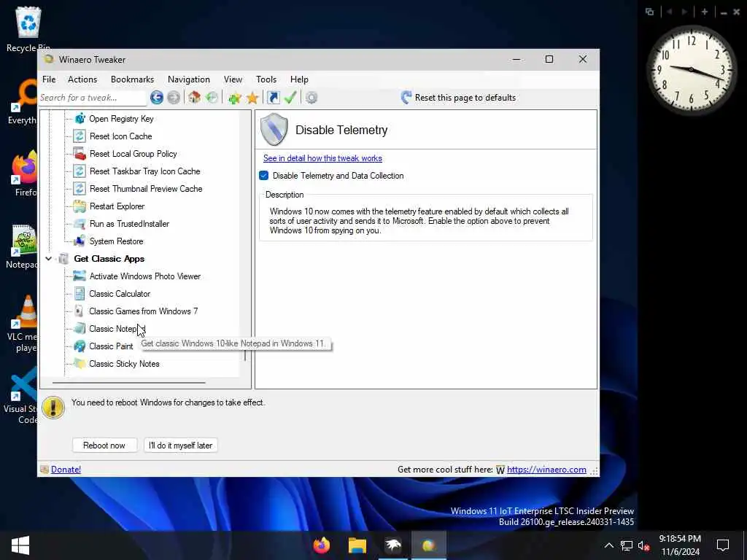Image resolution: width=747 pixels, height=560 pixels.
Task: Select Restart Explorer in the tree
Action: (x=117, y=206)
